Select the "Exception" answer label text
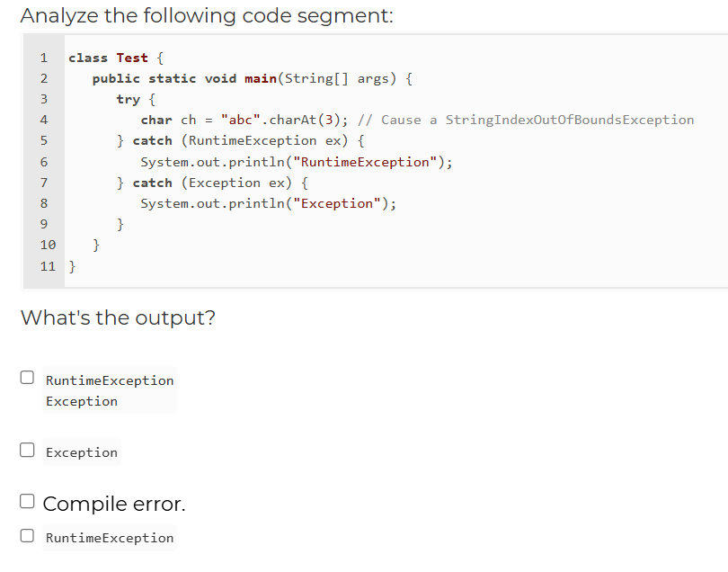728x572 pixels. 81,452
